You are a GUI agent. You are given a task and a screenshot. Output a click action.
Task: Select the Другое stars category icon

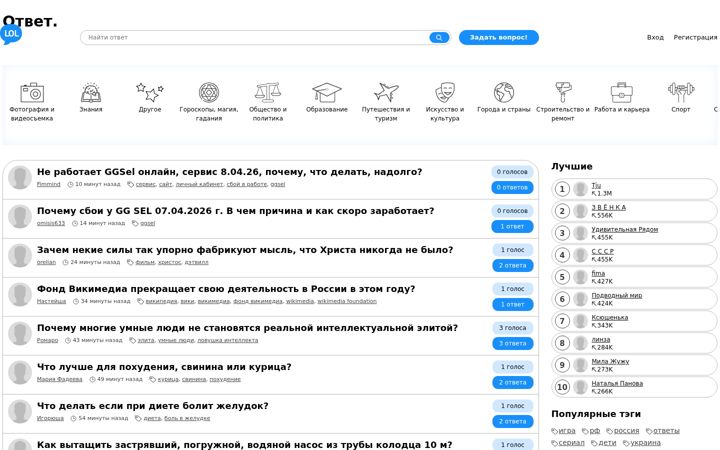point(150,92)
